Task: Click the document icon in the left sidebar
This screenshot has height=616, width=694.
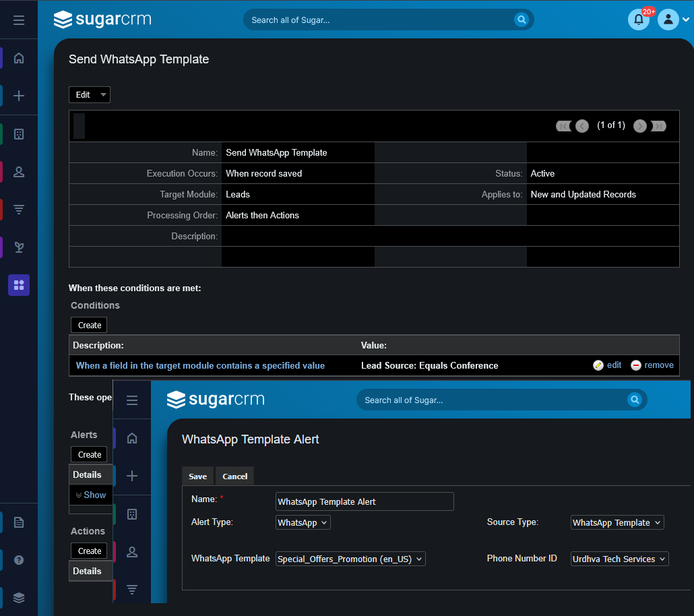Action: tap(19, 522)
